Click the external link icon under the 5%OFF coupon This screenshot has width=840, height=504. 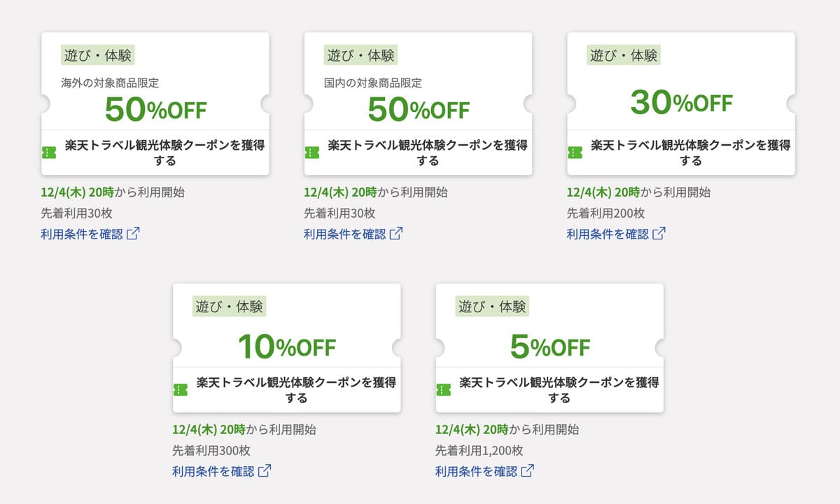526,470
